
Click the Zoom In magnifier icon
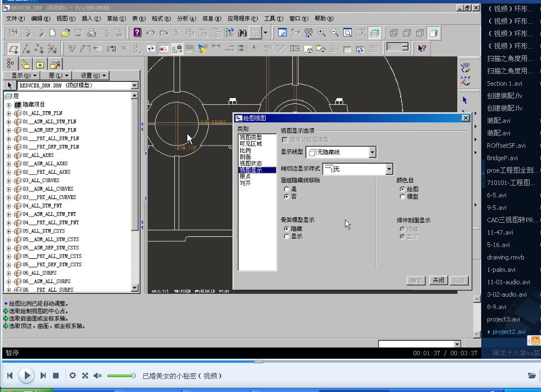point(322,33)
